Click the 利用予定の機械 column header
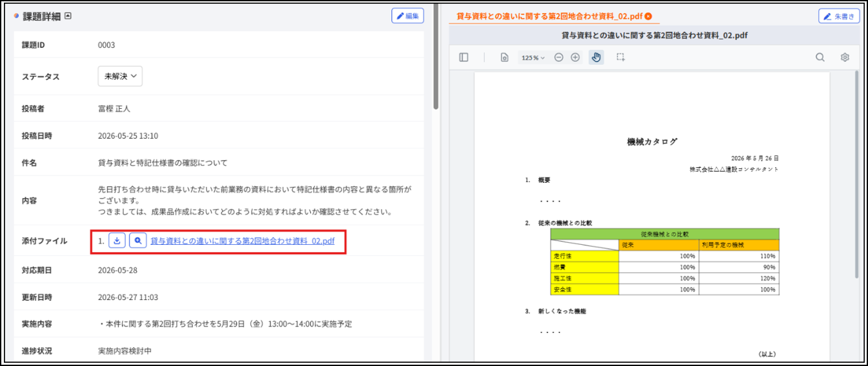The height and width of the screenshot is (366, 868). pyautogui.click(x=739, y=245)
